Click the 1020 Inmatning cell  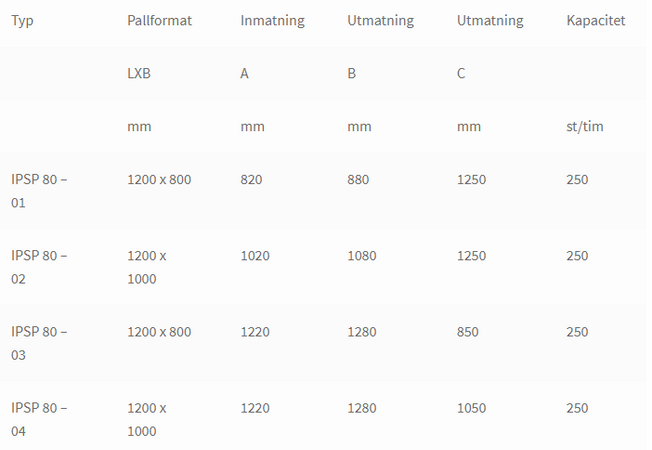pos(255,256)
